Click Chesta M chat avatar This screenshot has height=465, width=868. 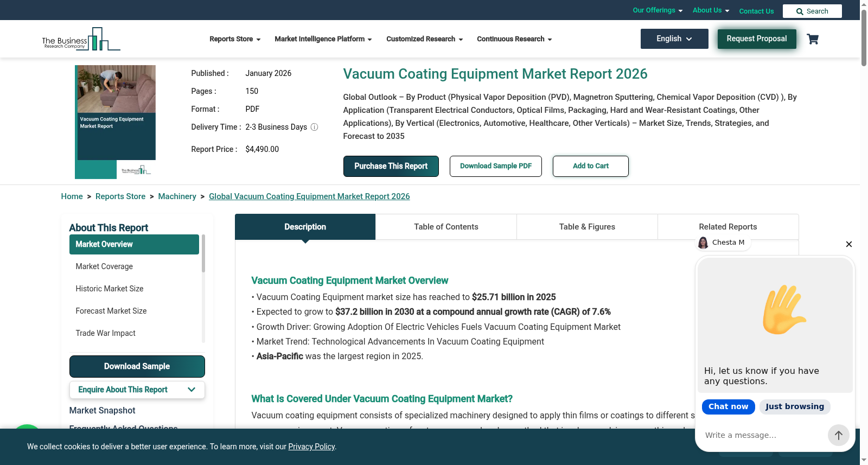(x=703, y=243)
